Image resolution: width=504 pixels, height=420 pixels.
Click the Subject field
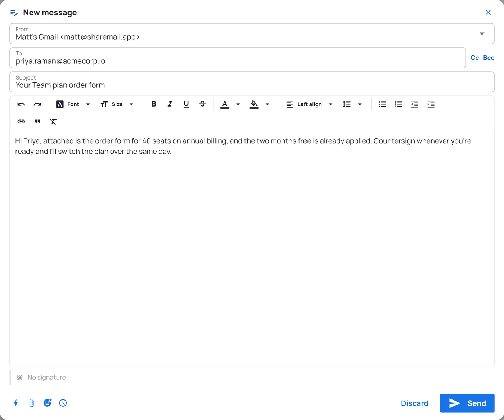252,82
